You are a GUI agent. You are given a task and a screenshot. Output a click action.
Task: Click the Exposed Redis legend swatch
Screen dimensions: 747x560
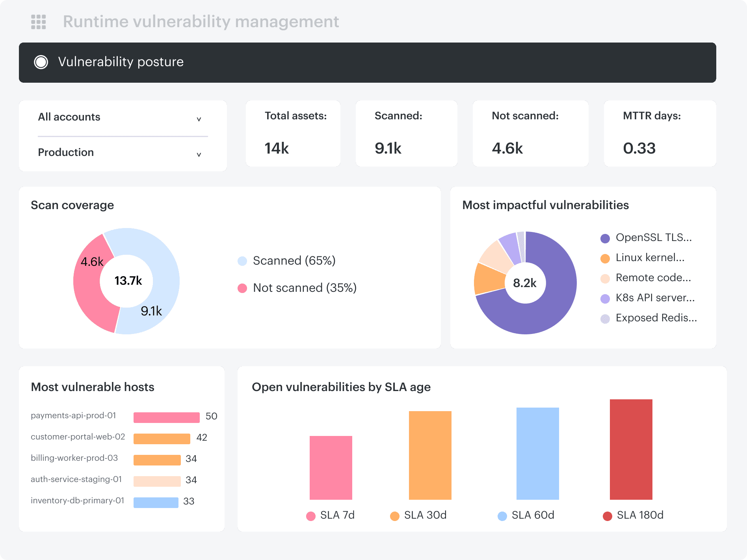[605, 319]
